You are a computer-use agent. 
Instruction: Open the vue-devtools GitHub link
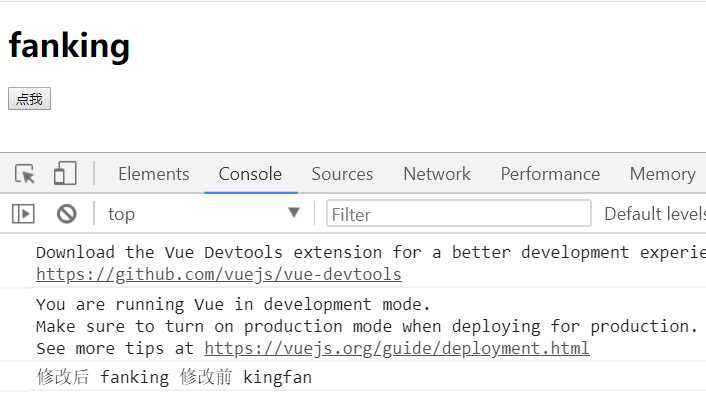pos(218,274)
